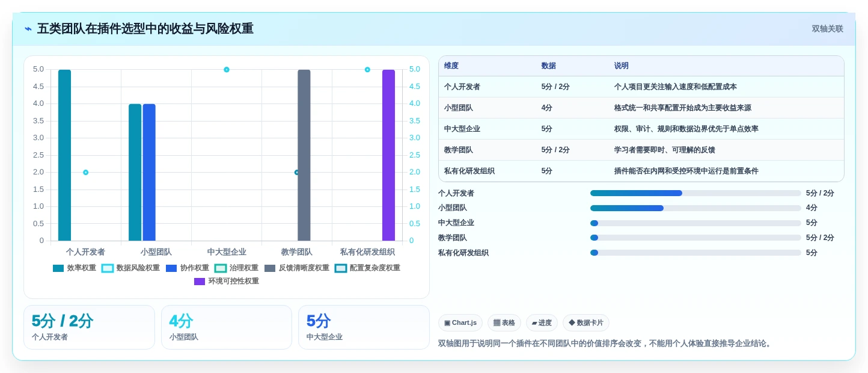868x373 pixels.
Task: Select the 4分 小型团队 data card
Action: 227,327
